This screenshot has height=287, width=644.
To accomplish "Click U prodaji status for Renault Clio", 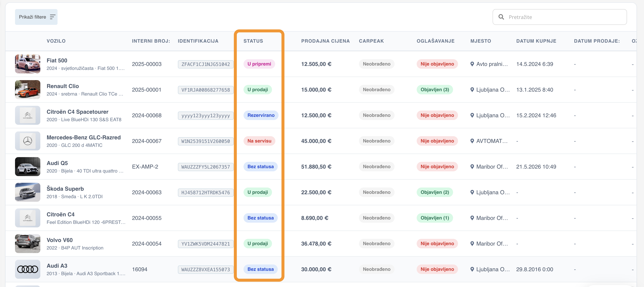I will 258,90.
